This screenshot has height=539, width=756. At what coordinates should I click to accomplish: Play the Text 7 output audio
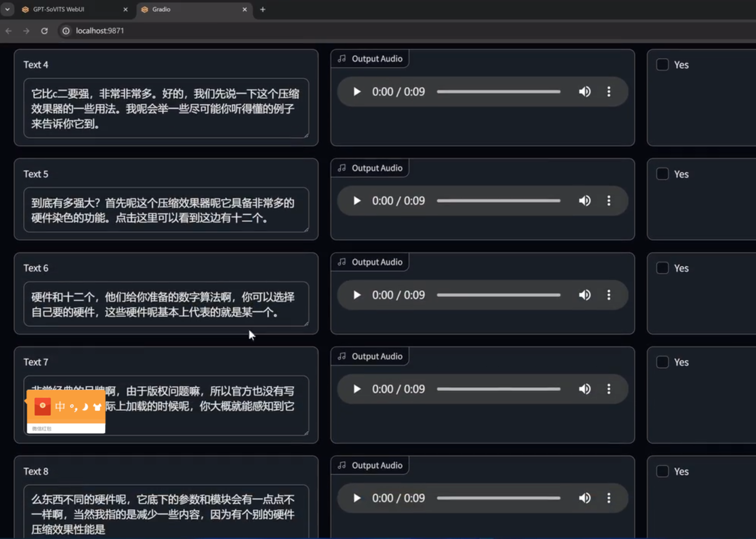[x=357, y=389]
